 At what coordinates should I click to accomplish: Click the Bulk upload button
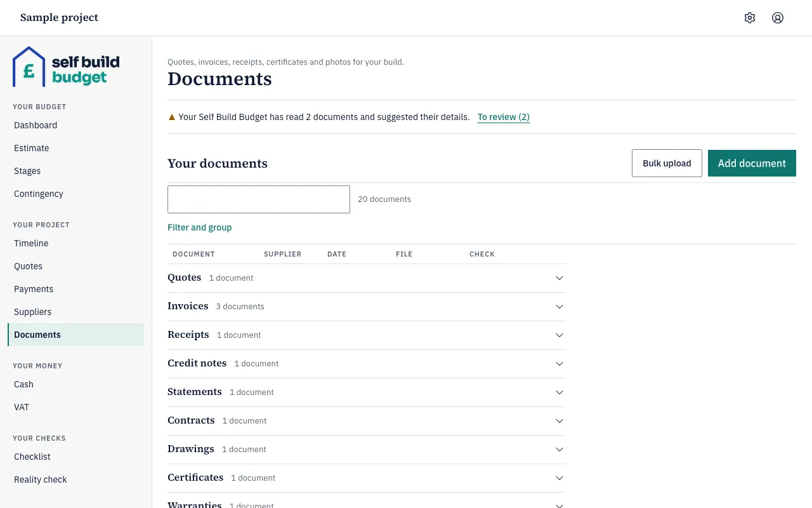tap(667, 163)
